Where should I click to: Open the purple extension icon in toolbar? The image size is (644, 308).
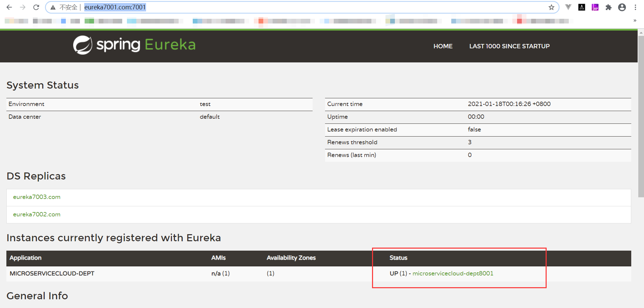coord(595,7)
